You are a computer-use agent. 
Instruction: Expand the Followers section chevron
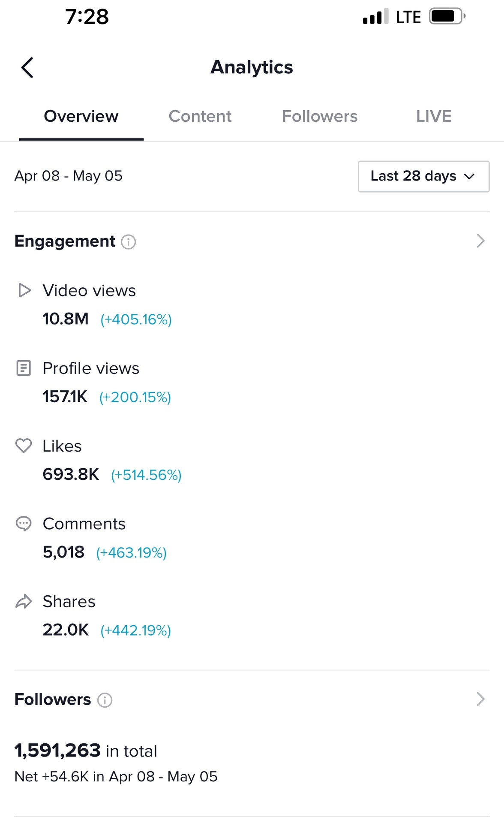[480, 699]
